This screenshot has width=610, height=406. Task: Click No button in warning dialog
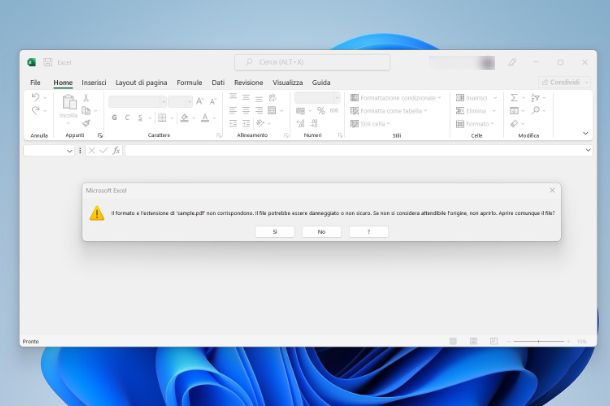click(x=322, y=232)
